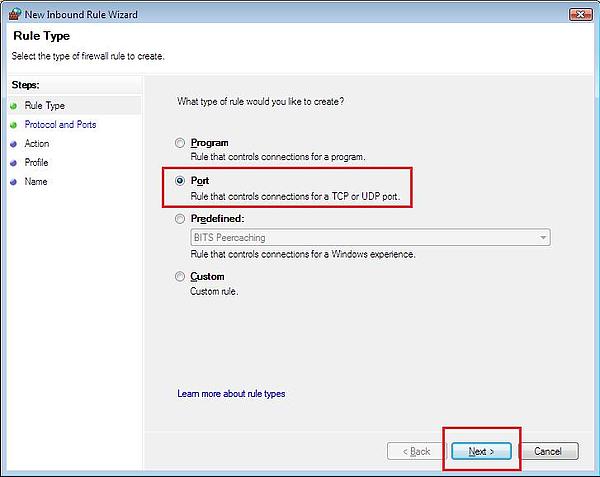Image resolution: width=600 pixels, height=477 pixels.
Task: Click the blue bullet beside Profile step
Action: tap(12, 163)
